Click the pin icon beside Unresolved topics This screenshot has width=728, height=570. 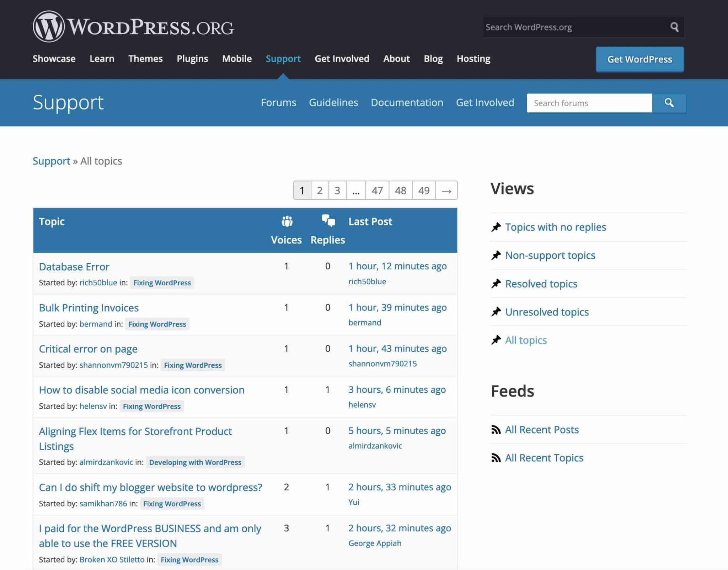pyautogui.click(x=496, y=312)
